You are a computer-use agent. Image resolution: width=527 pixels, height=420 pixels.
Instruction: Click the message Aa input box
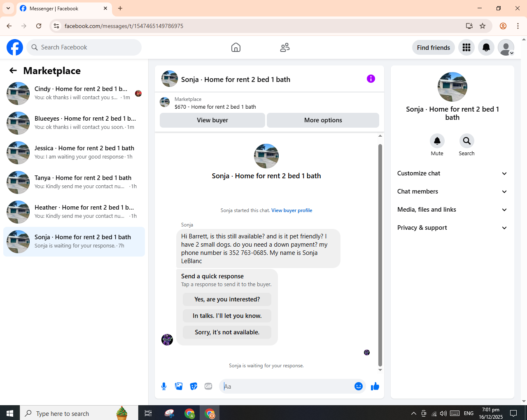tap(287, 386)
